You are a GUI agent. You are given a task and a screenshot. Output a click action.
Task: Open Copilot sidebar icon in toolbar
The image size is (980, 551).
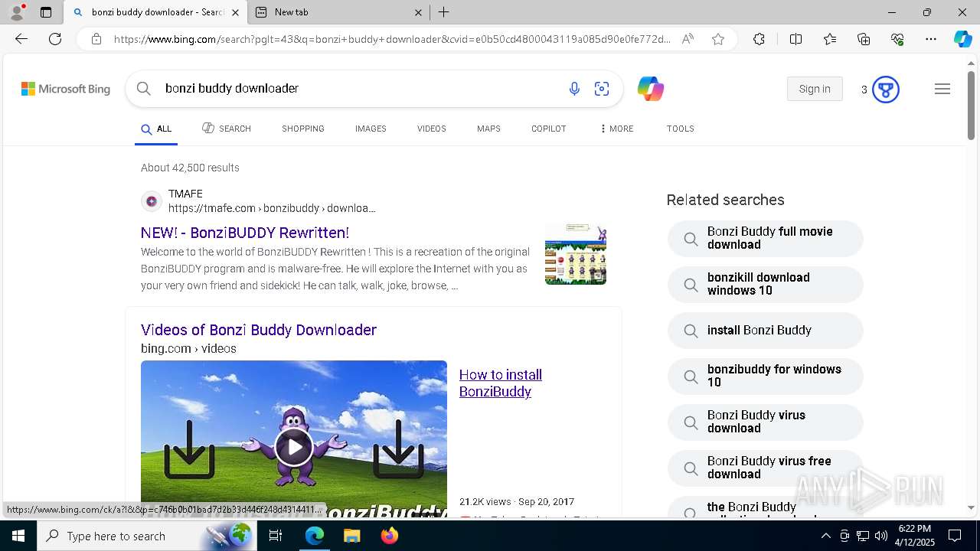click(x=962, y=39)
